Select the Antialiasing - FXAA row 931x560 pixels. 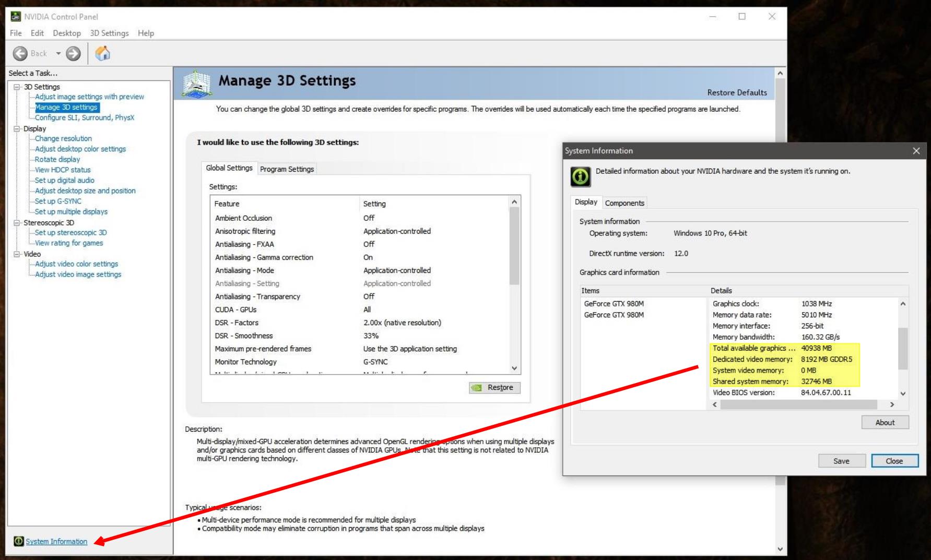360,244
